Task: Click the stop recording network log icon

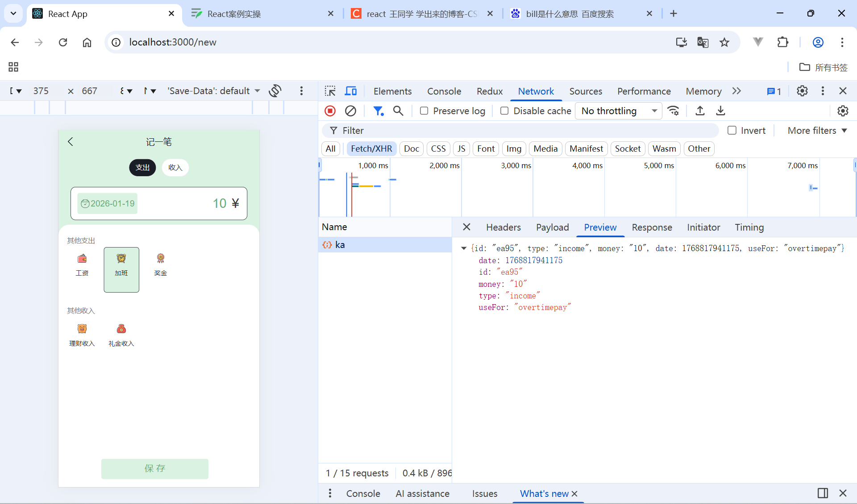Action: (x=330, y=111)
